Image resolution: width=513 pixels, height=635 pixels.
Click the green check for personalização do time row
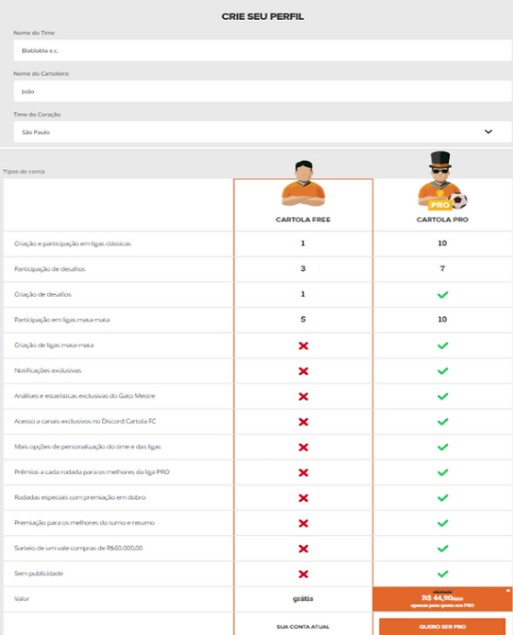coord(443,447)
